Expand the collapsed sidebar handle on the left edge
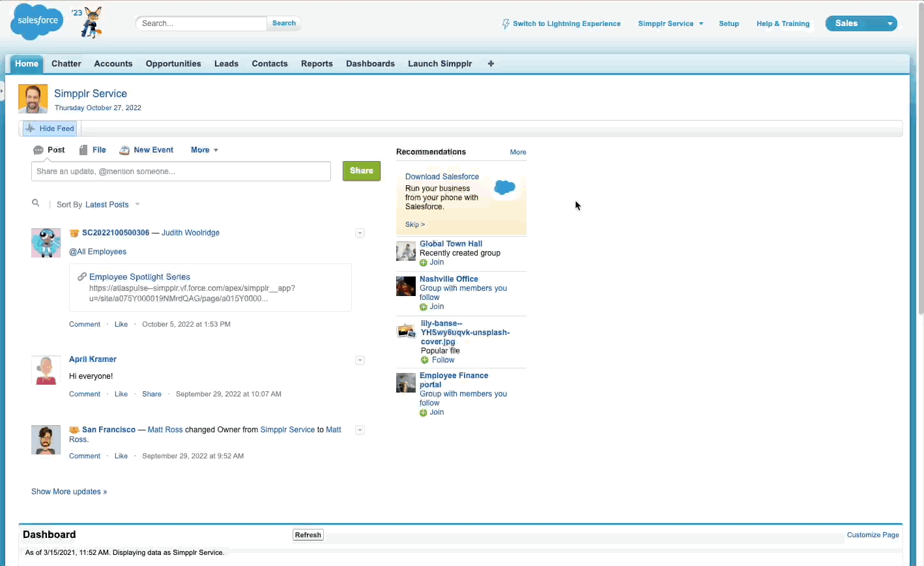This screenshot has height=566, width=924. click(2, 91)
